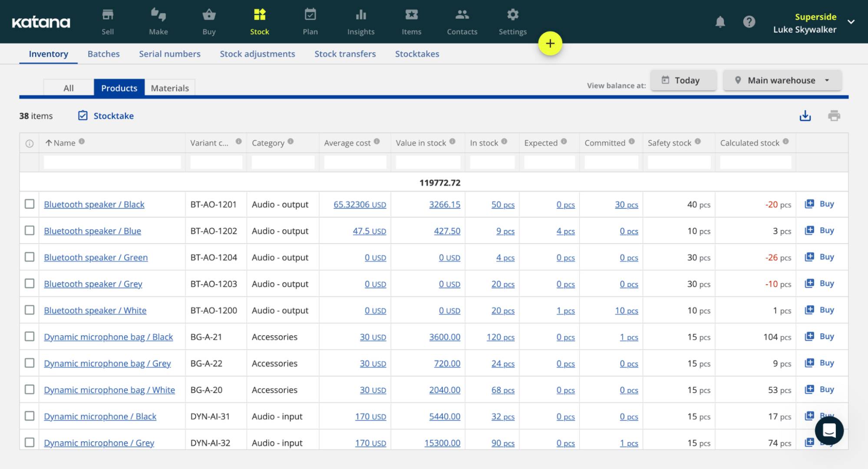Open the Today date selector

(x=683, y=80)
